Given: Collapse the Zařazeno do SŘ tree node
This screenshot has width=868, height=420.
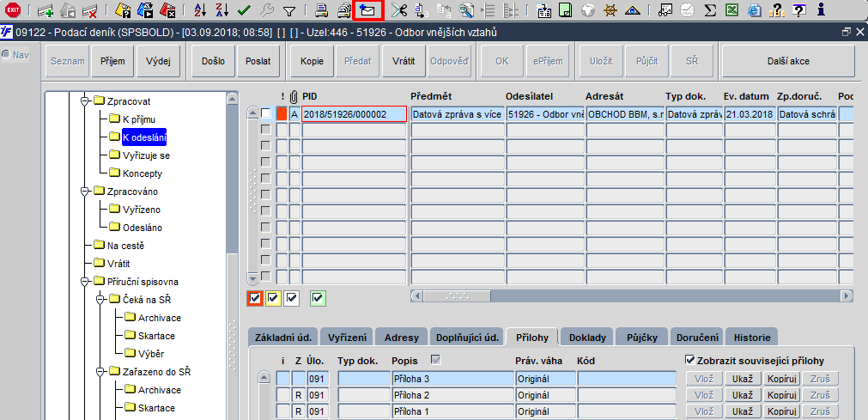Looking at the screenshot, I should pyautogui.click(x=100, y=372).
